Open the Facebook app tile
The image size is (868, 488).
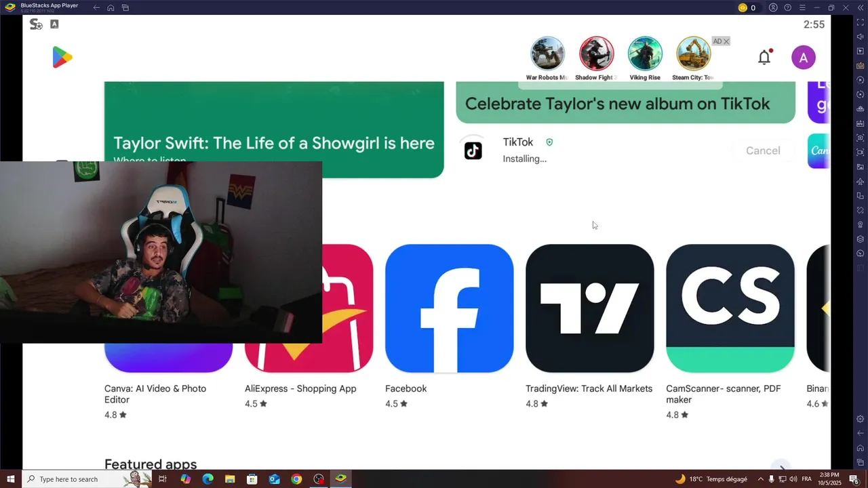449,308
